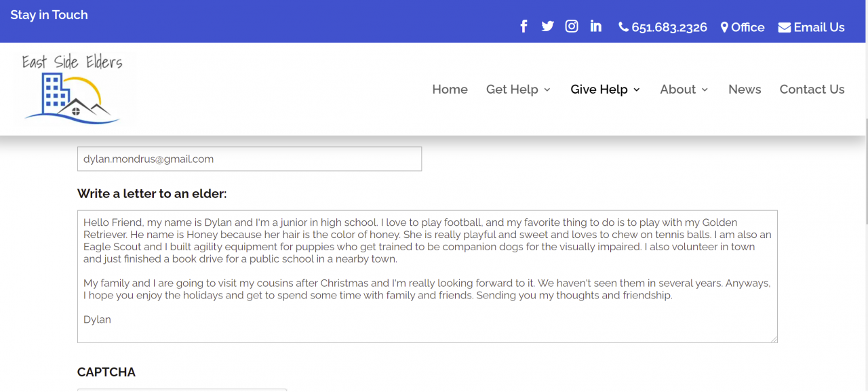Viewport: 868px width, 392px height.
Task: Click the textarea resize handle corner
Action: (773, 338)
